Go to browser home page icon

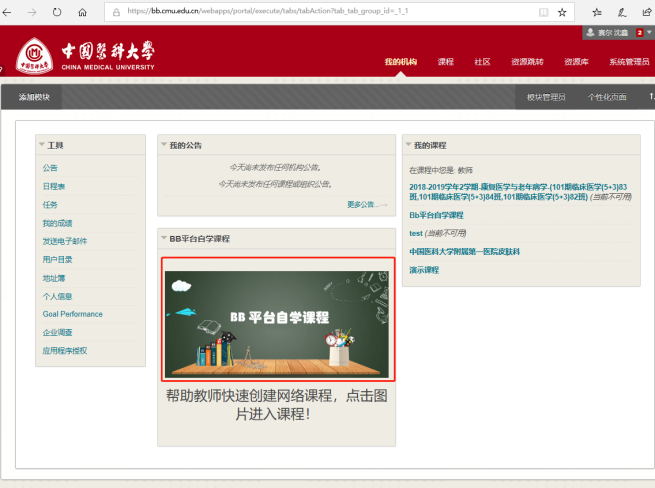(x=82, y=12)
